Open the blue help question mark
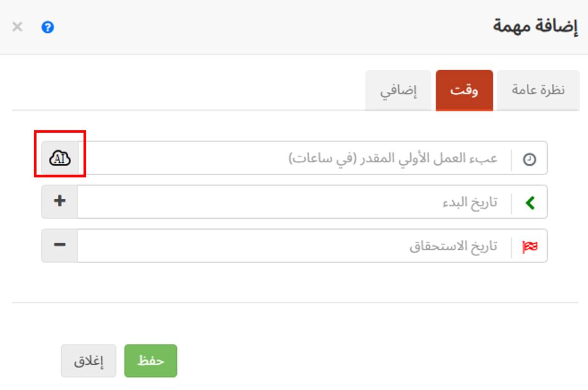The image size is (588, 390). tap(48, 27)
